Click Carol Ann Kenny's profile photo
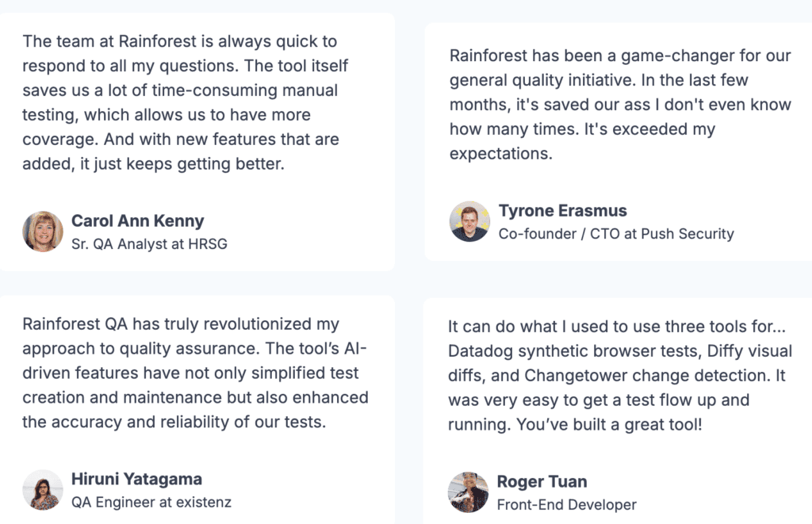812x524 pixels. click(x=43, y=231)
